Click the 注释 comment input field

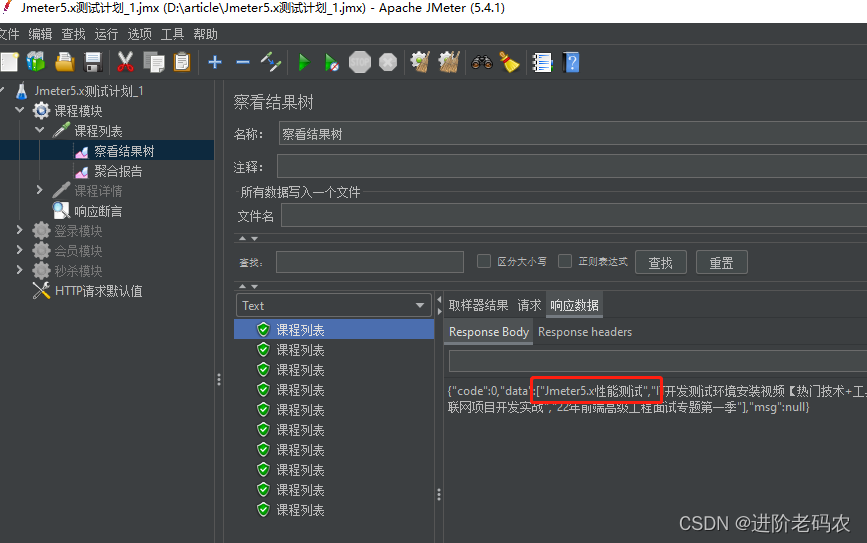tap(572, 166)
